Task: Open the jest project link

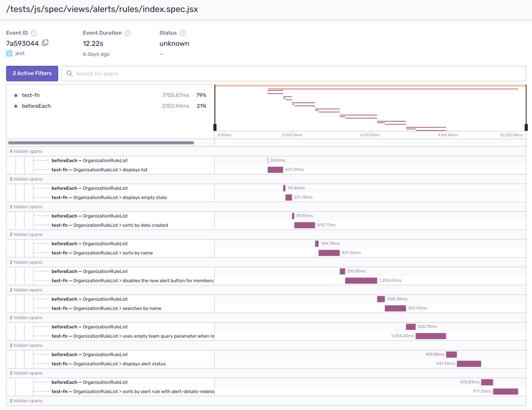Action: 20,54
